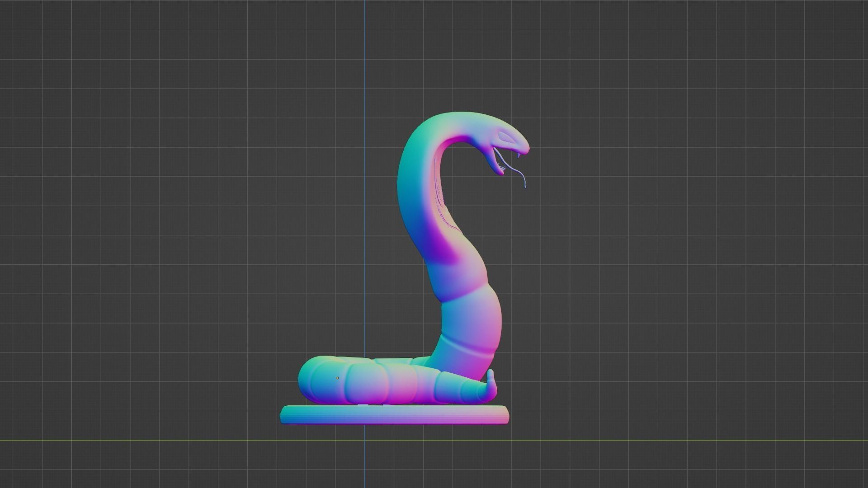Click the orange origin dot on the coil
The image size is (868, 488).
point(337,378)
